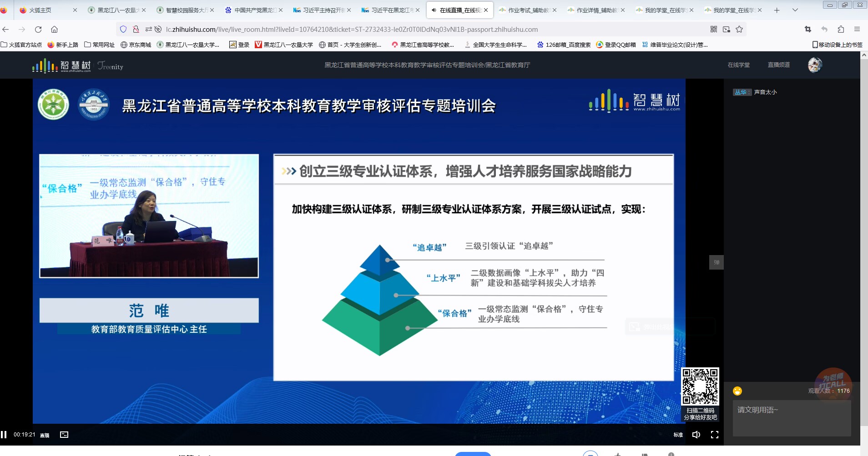Image resolution: width=868 pixels, height=456 pixels.
Task: Pause the live stream video
Action: click(x=4, y=435)
